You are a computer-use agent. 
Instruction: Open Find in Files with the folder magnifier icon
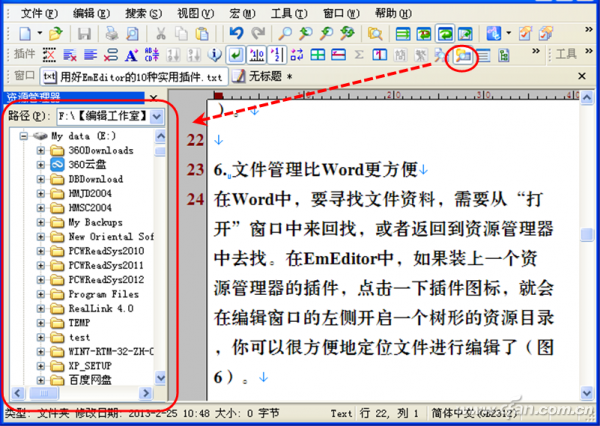coord(375,34)
